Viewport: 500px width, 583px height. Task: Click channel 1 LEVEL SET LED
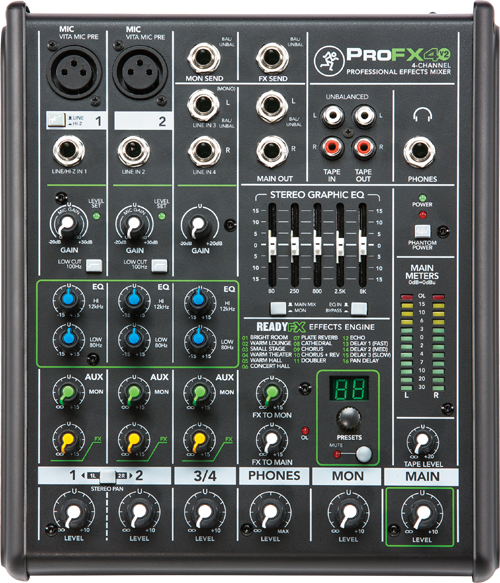(x=96, y=216)
